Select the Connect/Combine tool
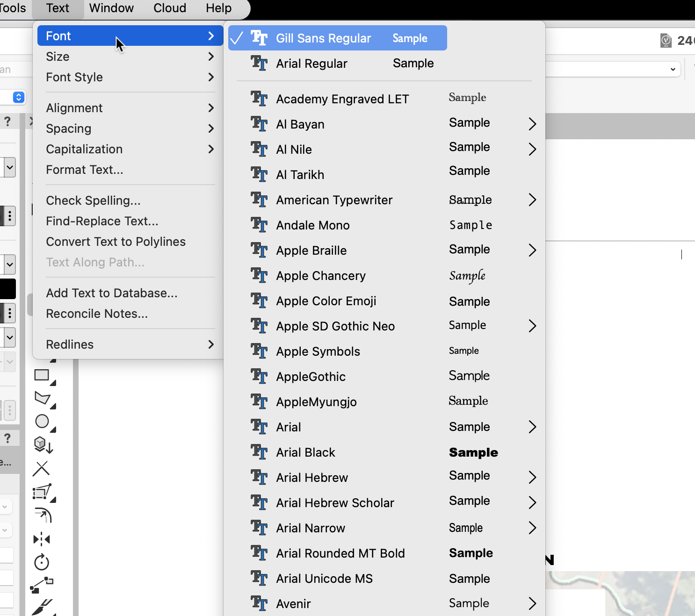Image resolution: width=695 pixels, height=616 pixels. tap(42, 585)
